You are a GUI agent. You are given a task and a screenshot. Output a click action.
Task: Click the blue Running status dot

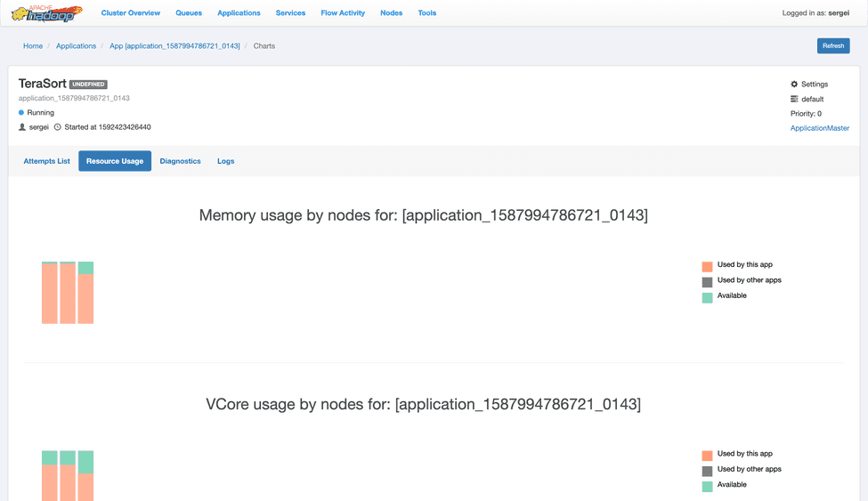click(x=21, y=113)
